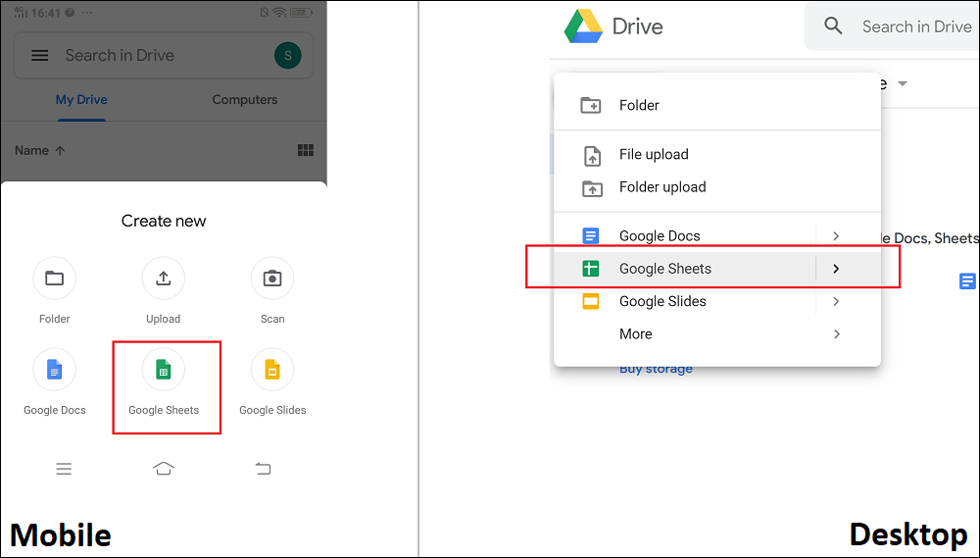The image size is (980, 558).
Task: Click the folder upload icon
Action: (x=592, y=187)
